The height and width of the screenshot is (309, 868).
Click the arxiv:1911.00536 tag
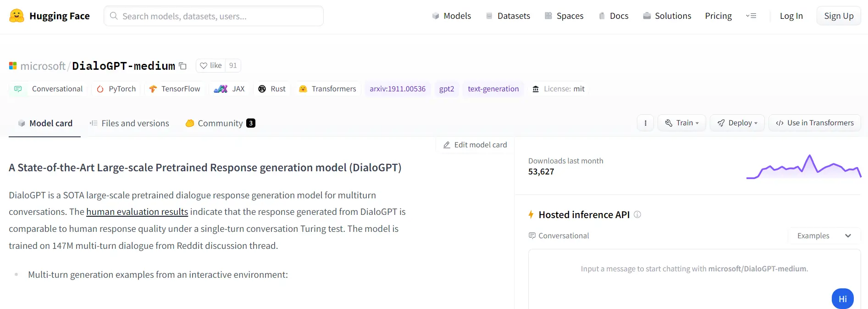click(398, 89)
